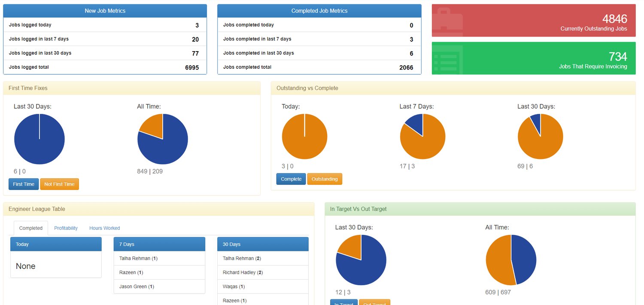Switch to the Hours Worked tab
Viewport: 644px width, 305px height.
pyautogui.click(x=104, y=228)
